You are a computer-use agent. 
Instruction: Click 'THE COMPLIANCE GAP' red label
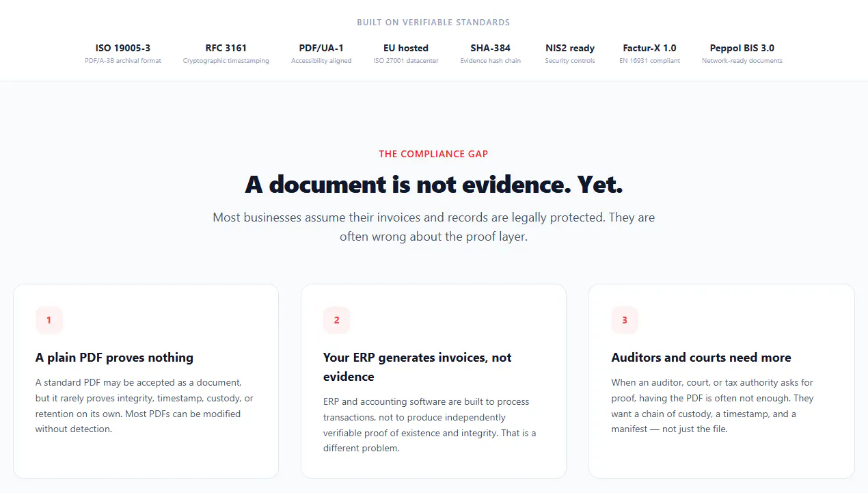point(434,154)
